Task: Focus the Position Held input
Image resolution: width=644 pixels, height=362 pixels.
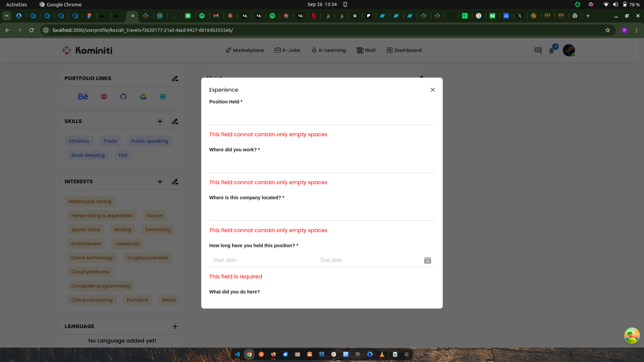Action: point(322,117)
